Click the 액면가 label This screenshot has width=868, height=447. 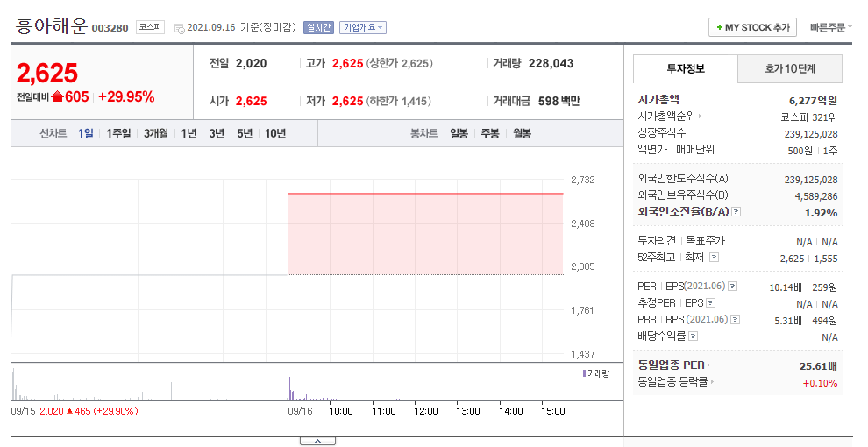click(652, 149)
